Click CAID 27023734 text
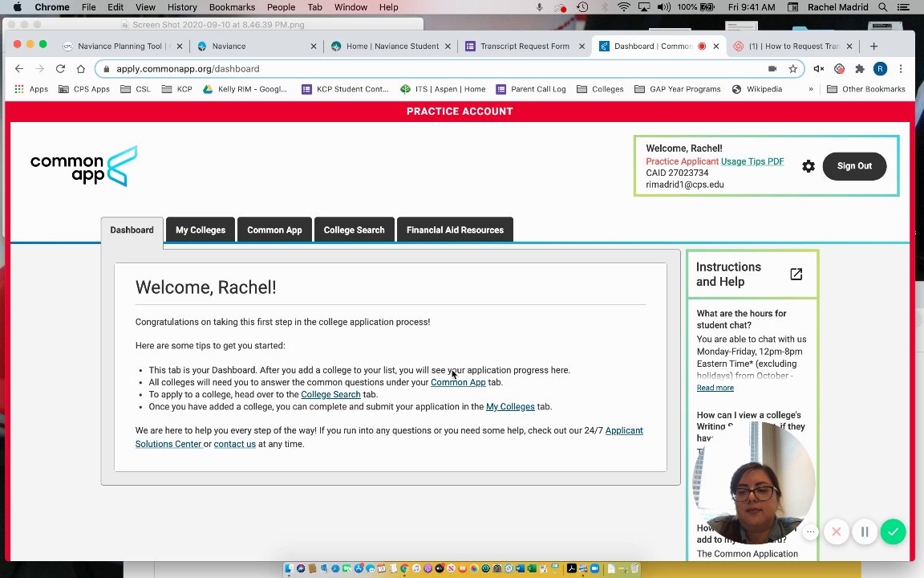The width and height of the screenshot is (924, 578). pos(677,173)
